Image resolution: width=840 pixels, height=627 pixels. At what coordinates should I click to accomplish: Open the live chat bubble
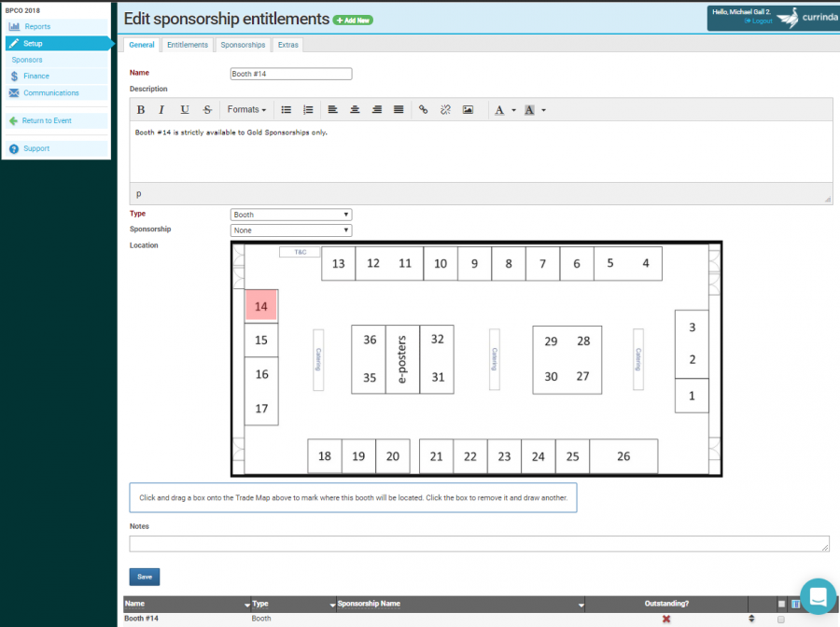coord(818,596)
